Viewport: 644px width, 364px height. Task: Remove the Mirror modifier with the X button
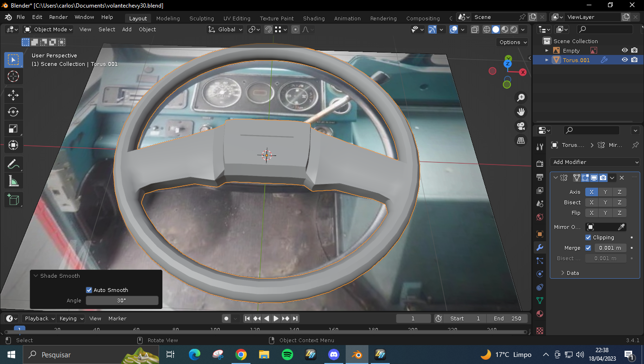tap(622, 178)
